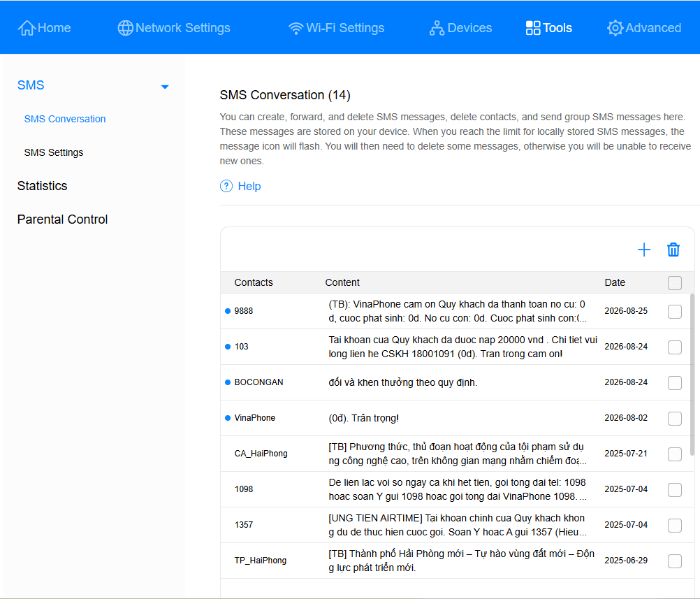Tick the CA_HaiPhong message checkbox

pyautogui.click(x=675, y=454)
